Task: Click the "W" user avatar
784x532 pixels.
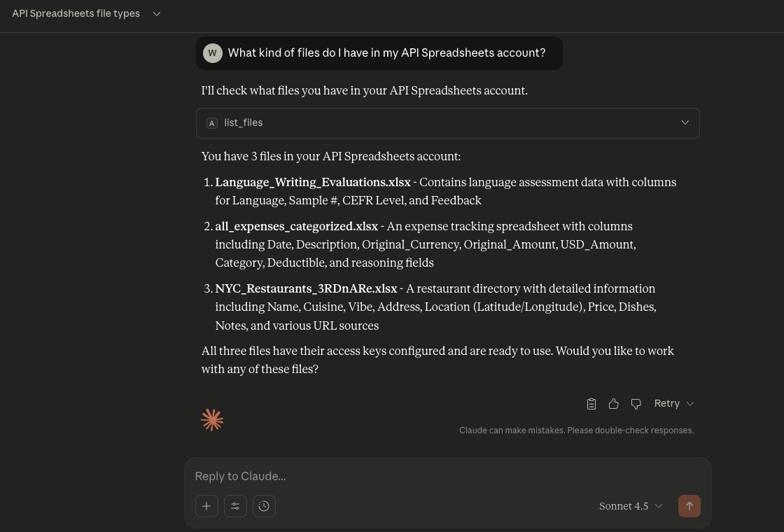Action: coord(212,53)
